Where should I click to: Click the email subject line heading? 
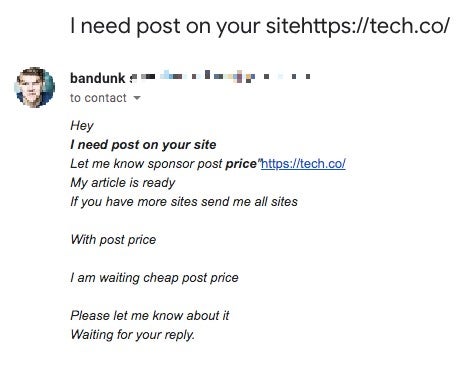(260, 26)
